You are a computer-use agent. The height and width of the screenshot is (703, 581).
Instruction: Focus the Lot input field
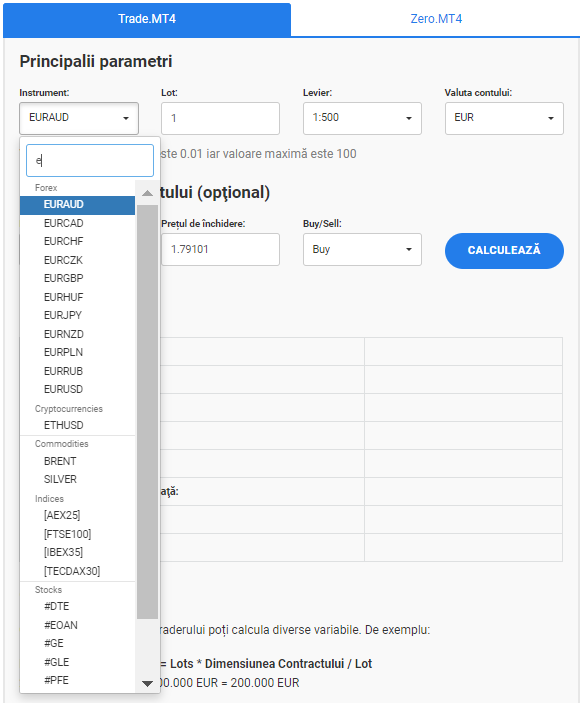tap(221, 118)
